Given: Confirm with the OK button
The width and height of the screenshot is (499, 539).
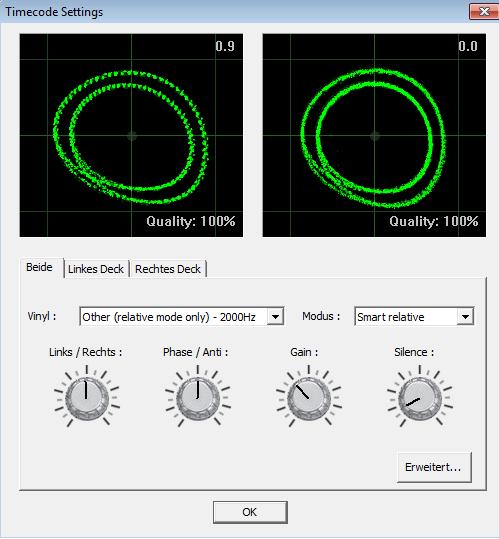Looking at the screenshot, I should [x=250, y=512].
